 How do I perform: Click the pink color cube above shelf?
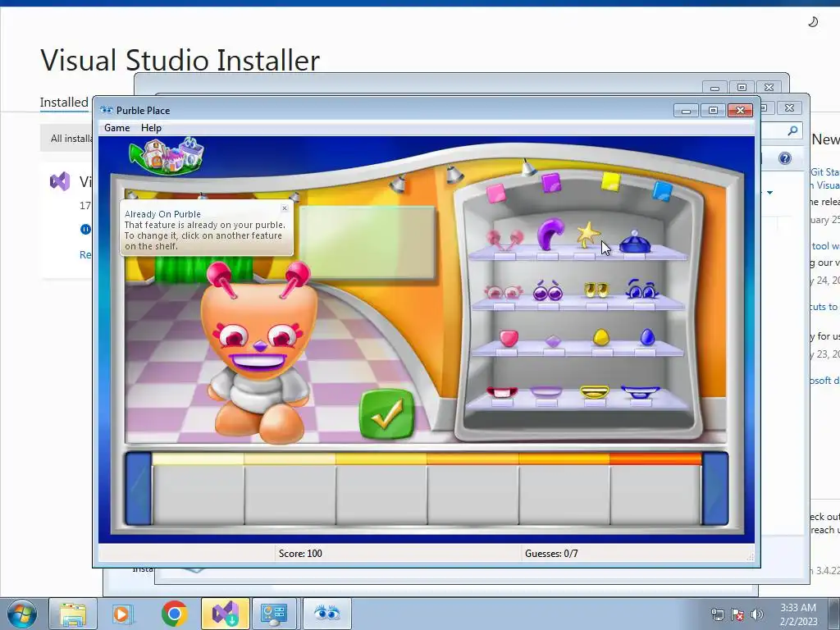pyautogui.click(x=496, y=193)
